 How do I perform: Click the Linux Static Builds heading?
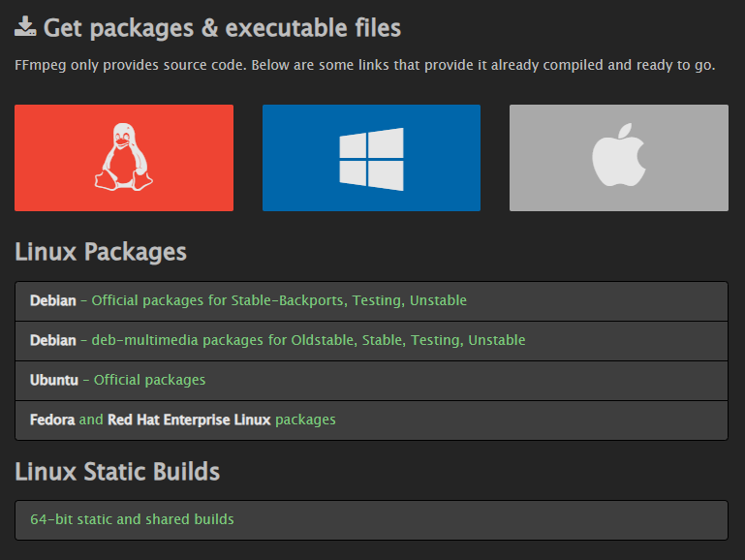(117, 472)
